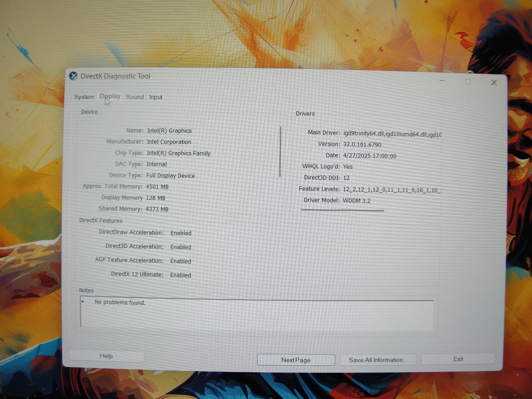Switch to the System tab
The image size is (532, 399).
click(84, 97)
